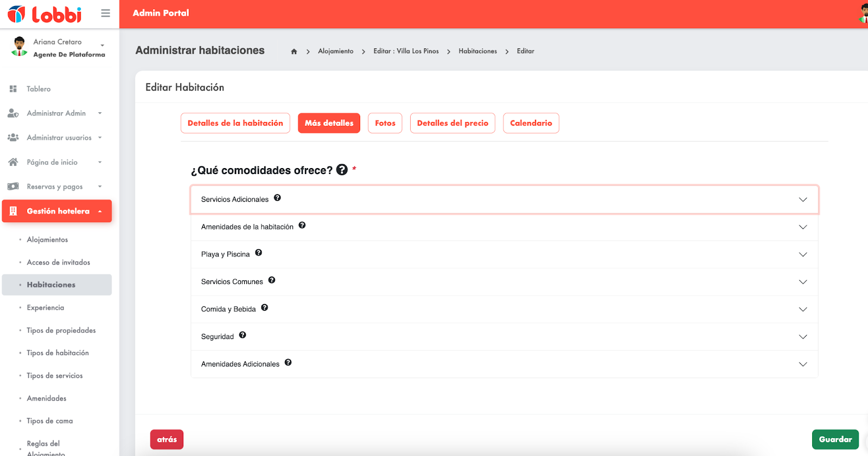Click the Reservas y pagos money icon
The image size is (868, 456).
coord(13,186)
